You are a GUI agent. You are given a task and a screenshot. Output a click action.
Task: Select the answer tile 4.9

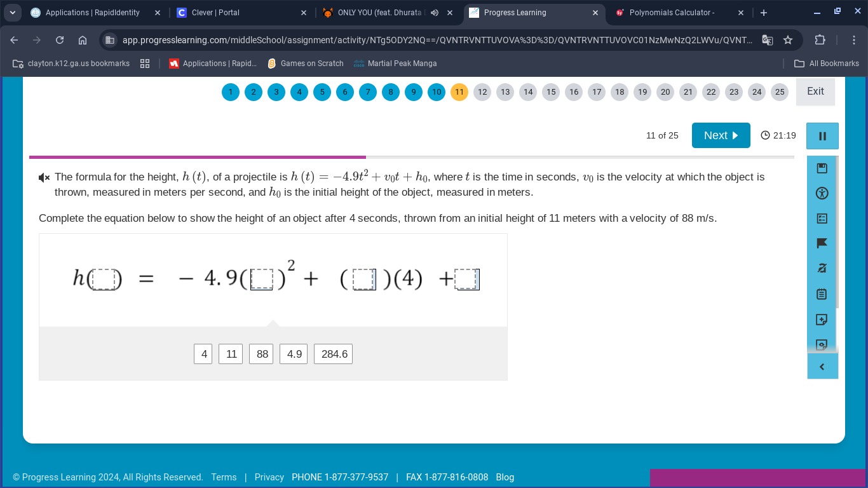(294, 354)
